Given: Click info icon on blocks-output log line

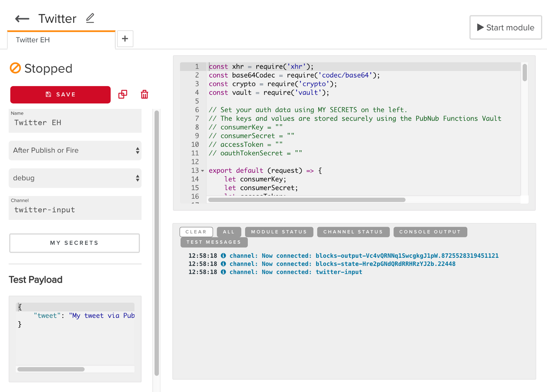Looking at the screenshot, I should coord(223,256).
